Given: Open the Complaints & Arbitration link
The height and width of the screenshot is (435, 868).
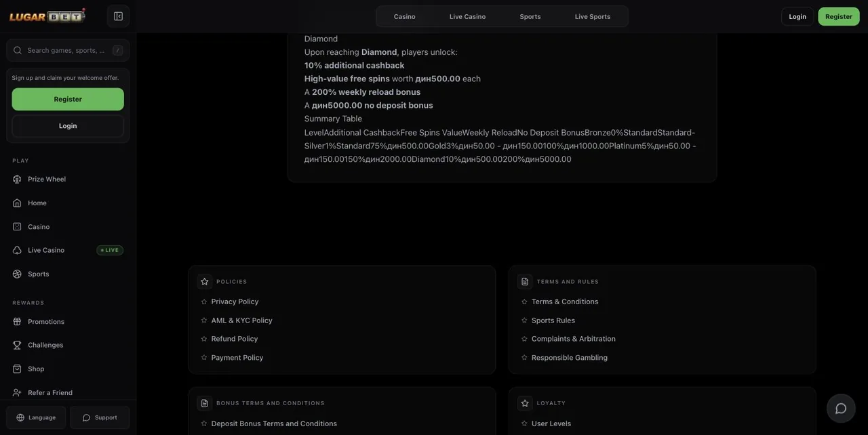Looking at the screenshot, I should 574,339.
